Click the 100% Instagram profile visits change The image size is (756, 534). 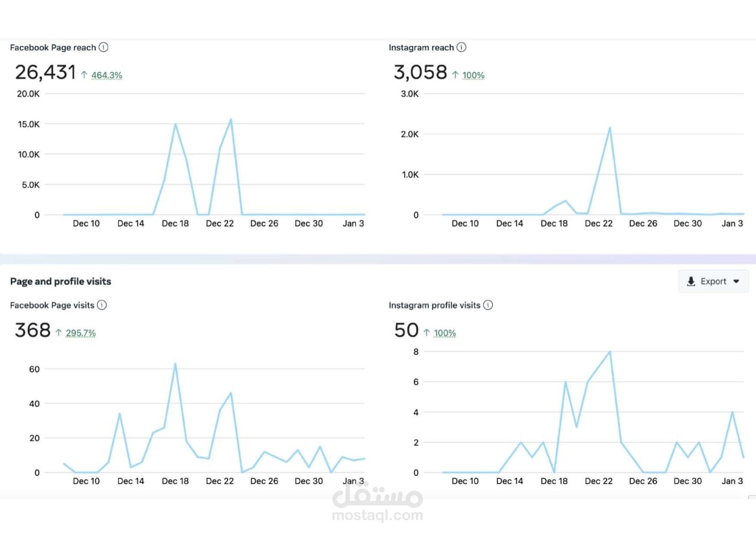[445, 332]
